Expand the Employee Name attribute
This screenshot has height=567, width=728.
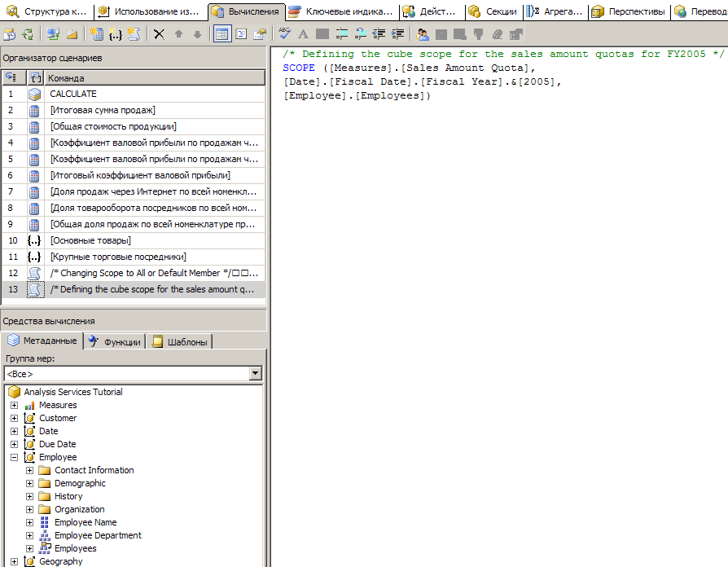(29, 522)
